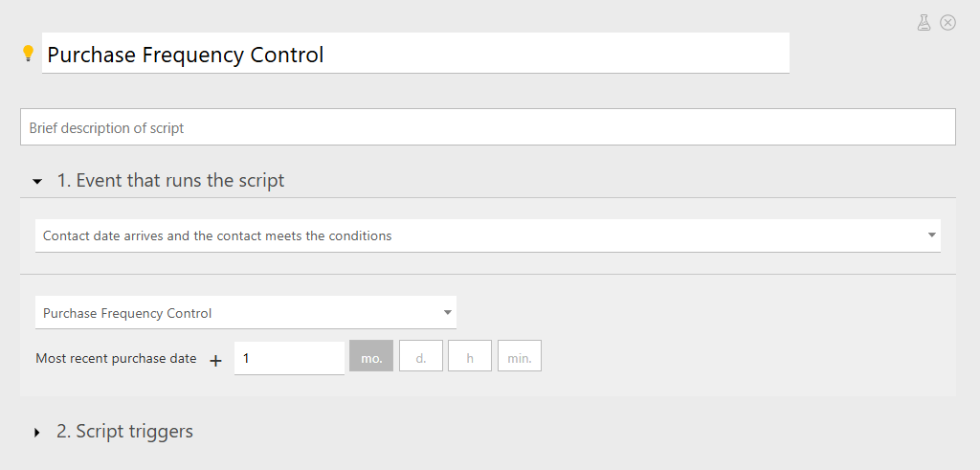
Task: Select the 'h' hours unit
Action: [x=470, y=356]
